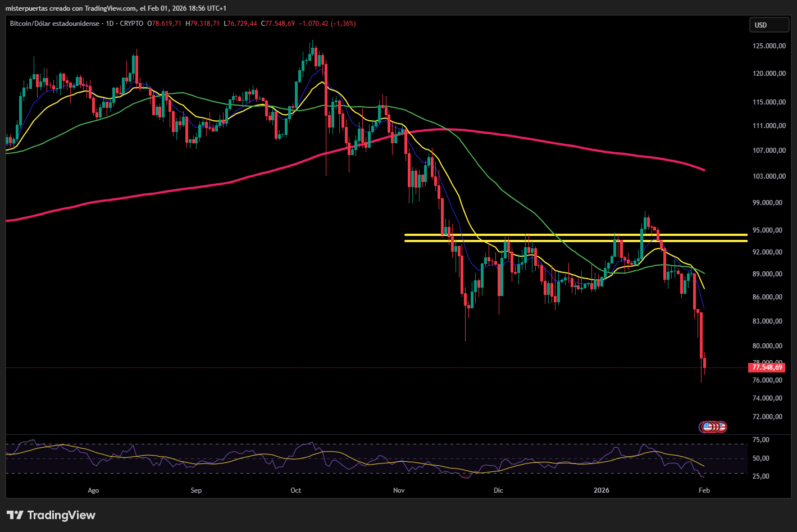Screen dimensions: 797x532
Task: Select the current price tag 77.548,69
Action: click(x=767, y=367)
